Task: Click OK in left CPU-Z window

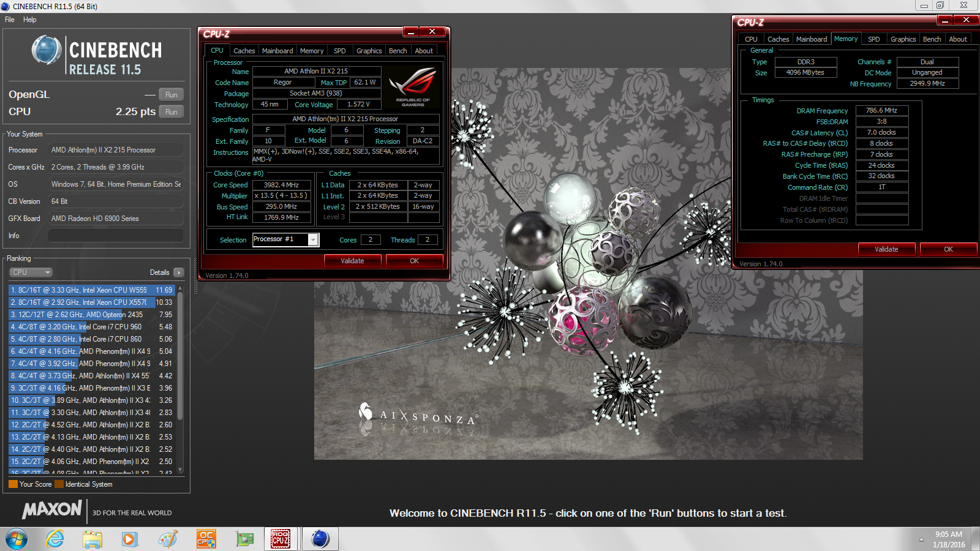Action: [415, 261]
